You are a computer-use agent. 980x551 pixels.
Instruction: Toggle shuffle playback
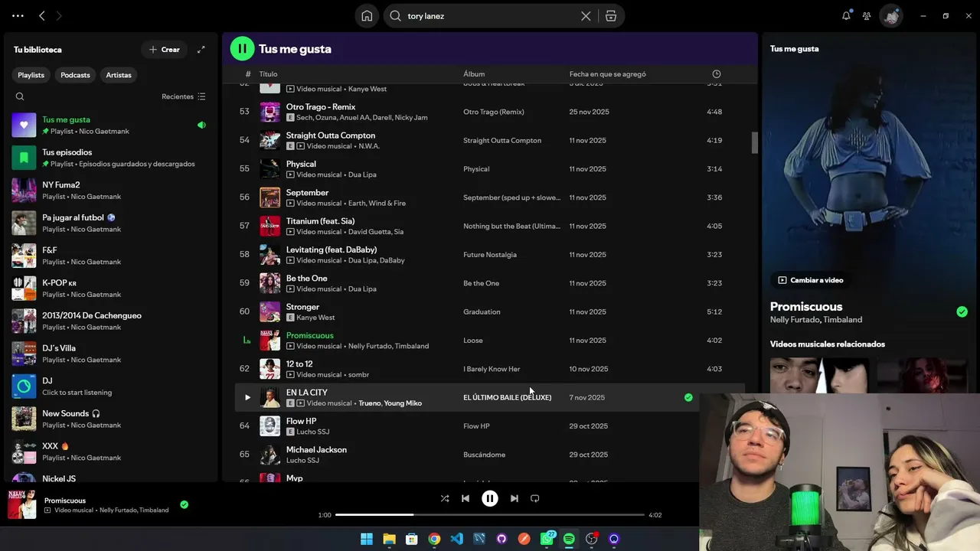point(445,498)
